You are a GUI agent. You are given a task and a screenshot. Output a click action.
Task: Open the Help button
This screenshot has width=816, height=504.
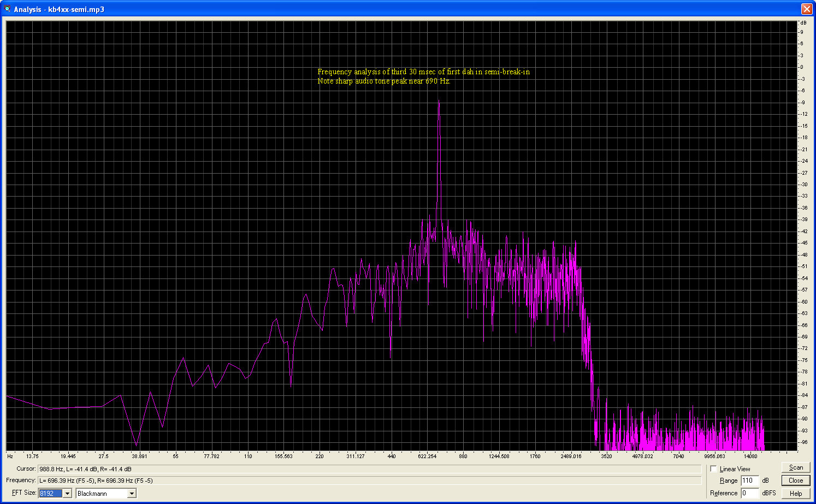(x=796, y=494)
